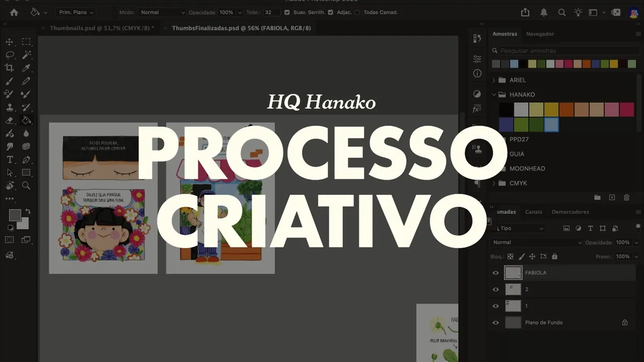Toggle Adjac. checkbox
Screen dimensions: 644x362
click(331, 12)
